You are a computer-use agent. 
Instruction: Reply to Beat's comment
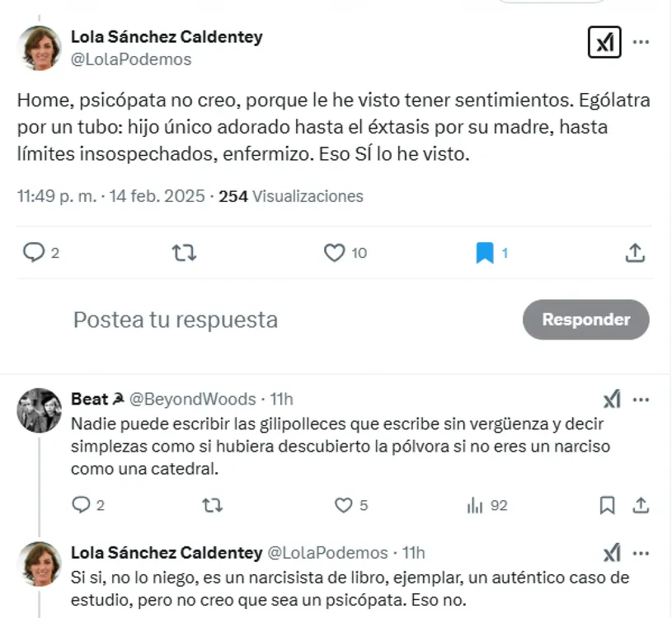coord(81,505)
